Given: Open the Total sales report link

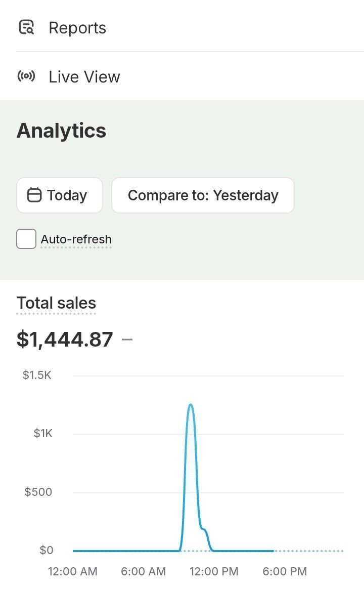Looking at the screenshot, I should click(56, 303).
